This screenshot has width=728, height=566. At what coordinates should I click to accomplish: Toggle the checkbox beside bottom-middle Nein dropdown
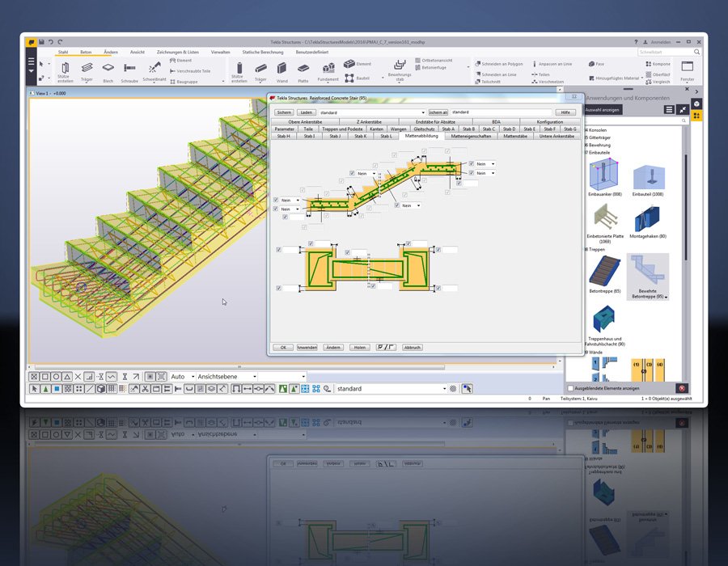coord(397,205)
